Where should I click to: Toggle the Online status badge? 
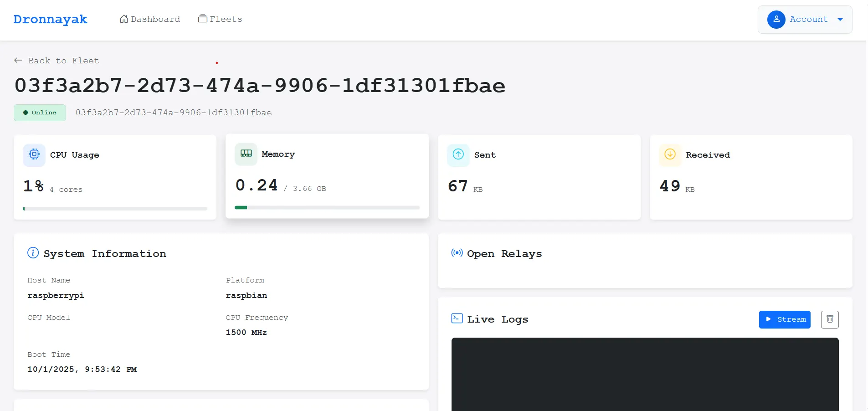(x=40, y=113)
